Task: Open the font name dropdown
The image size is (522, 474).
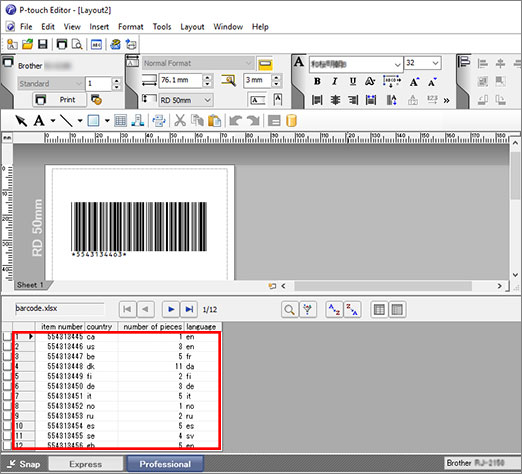Action: 397,64
